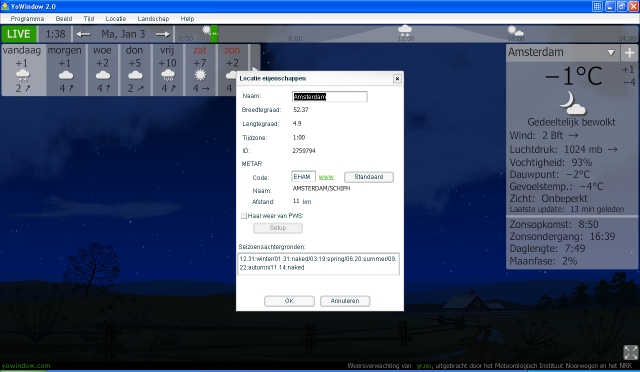Select the 18:00 partly cloudy timeline icon
Image resolution: width=640 pixels, height=372 pixels.
coord(515,31)
